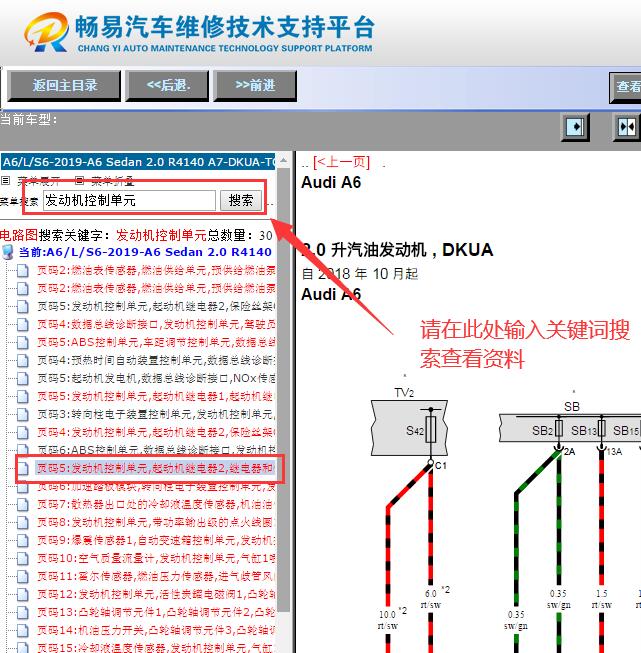Screen dimensions: 641x653
Task: Click document icon for 页码13:凸轮轴调节元件1 row
Action: coord(22,612)
